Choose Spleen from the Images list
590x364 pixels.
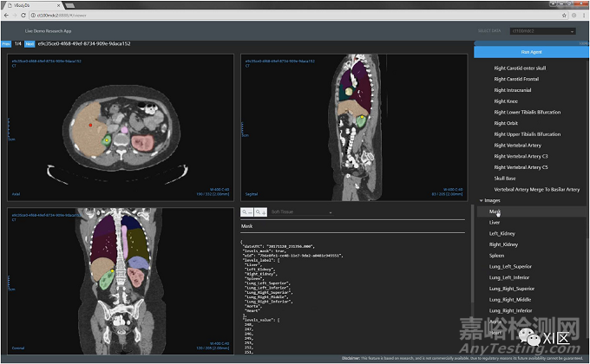(x=498, y=255)
